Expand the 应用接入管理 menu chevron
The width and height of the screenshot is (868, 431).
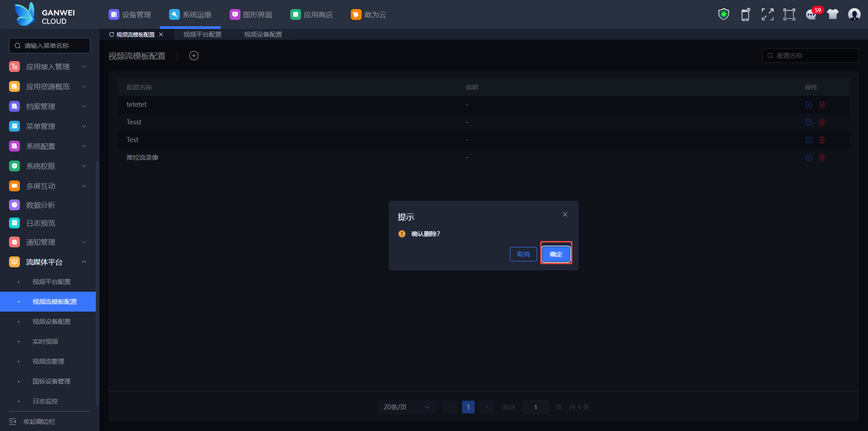tap(84, 66)
